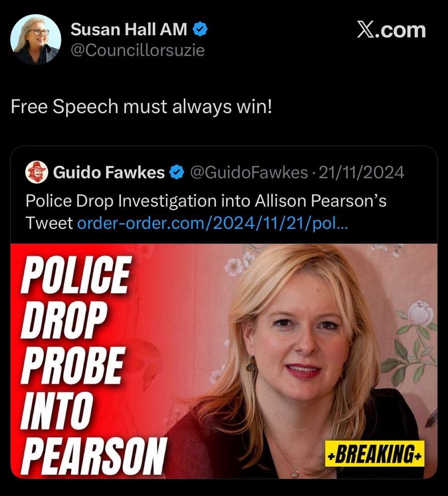Screen dimensions: 448x496
Task: Click the 'POLICE DROP PROBE' headline overlay
Action: 76,320
